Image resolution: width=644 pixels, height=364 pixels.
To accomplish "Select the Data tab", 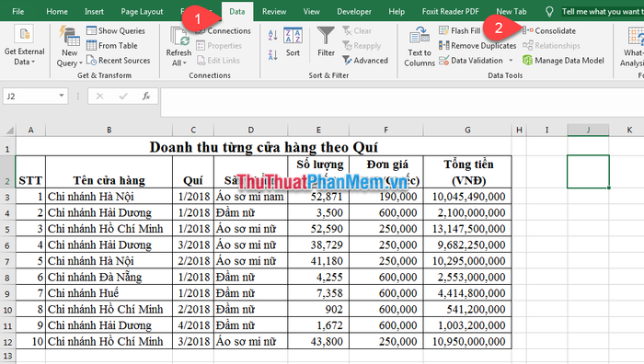I will [237, 12].
